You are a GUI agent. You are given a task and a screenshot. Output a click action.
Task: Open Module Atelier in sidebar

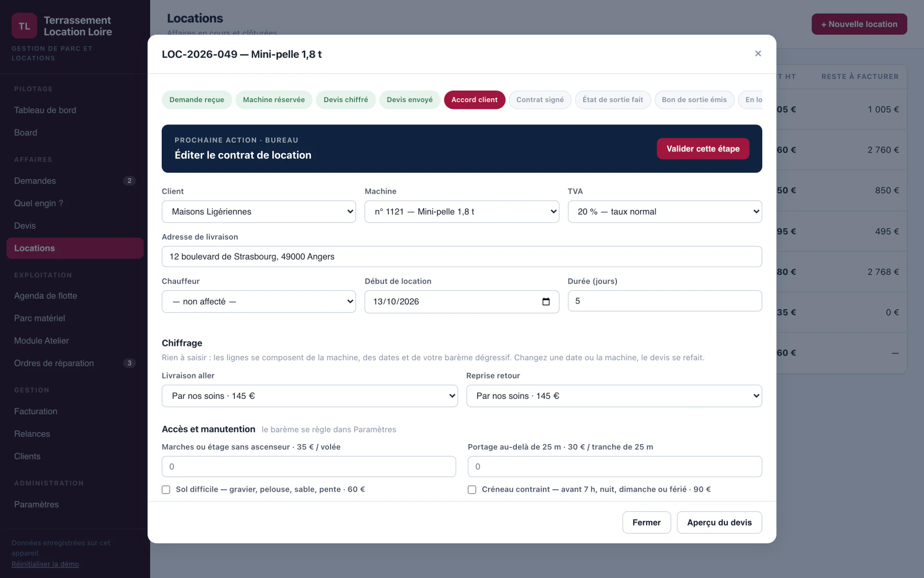pos(75,341)
